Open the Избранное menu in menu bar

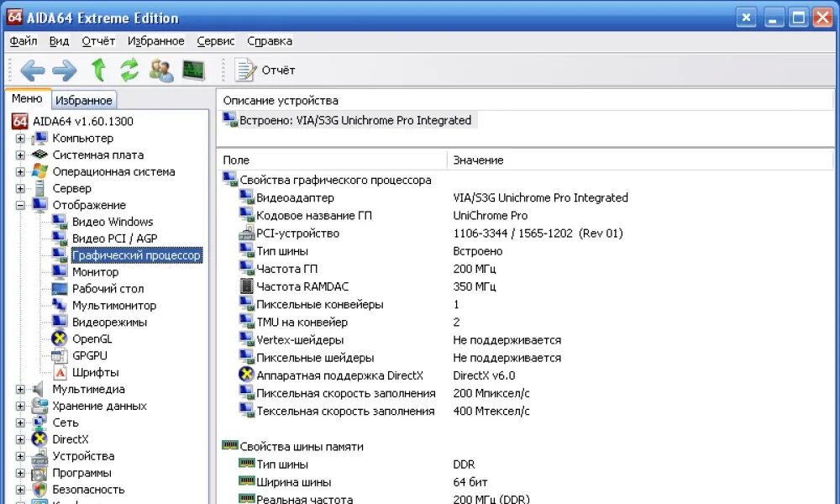[x=155, y=41]
